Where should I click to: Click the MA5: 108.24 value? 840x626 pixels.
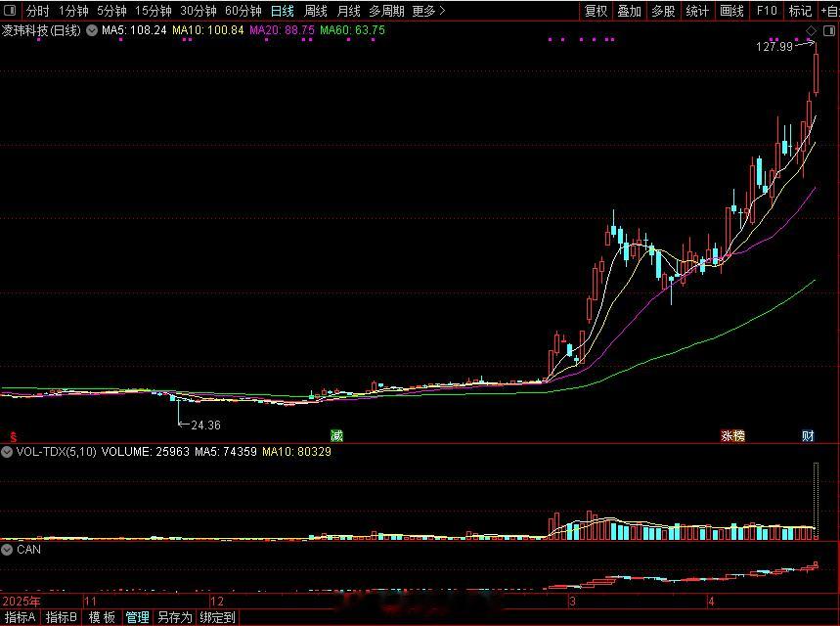pos(135,30)
